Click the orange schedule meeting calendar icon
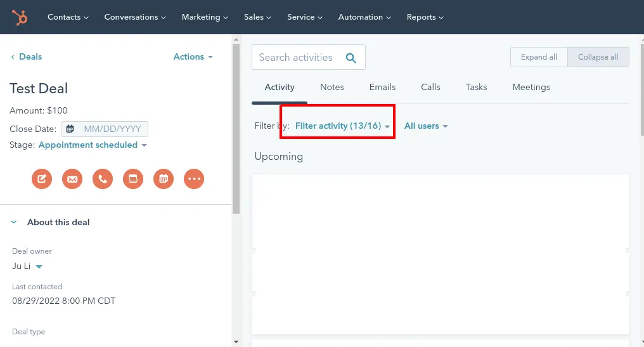 (x=164, y=179)
